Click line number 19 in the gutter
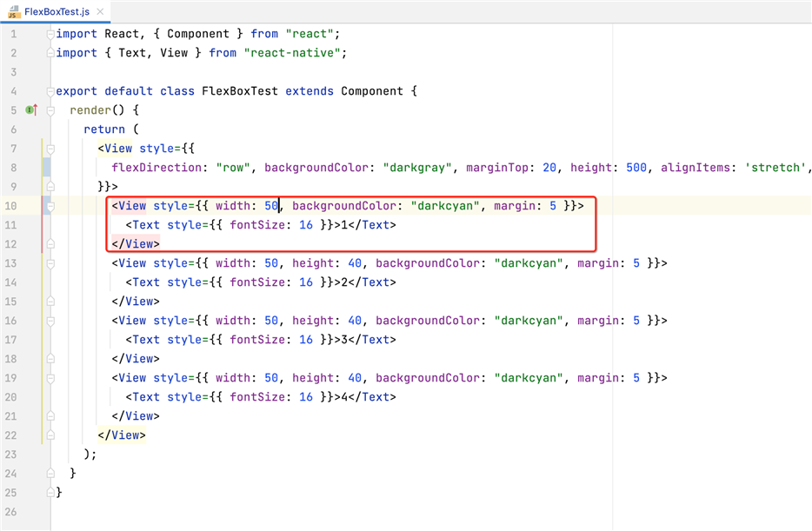This screenshot has width=812, height=531. (x=11, y=378)
